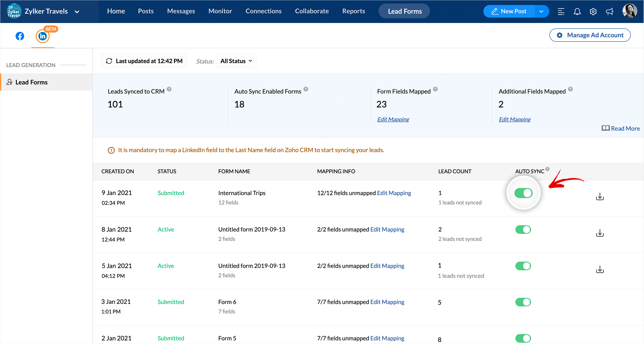Toggle auto sync for International Trips
This screenshot has width=644, height=344.
(523, 193)
